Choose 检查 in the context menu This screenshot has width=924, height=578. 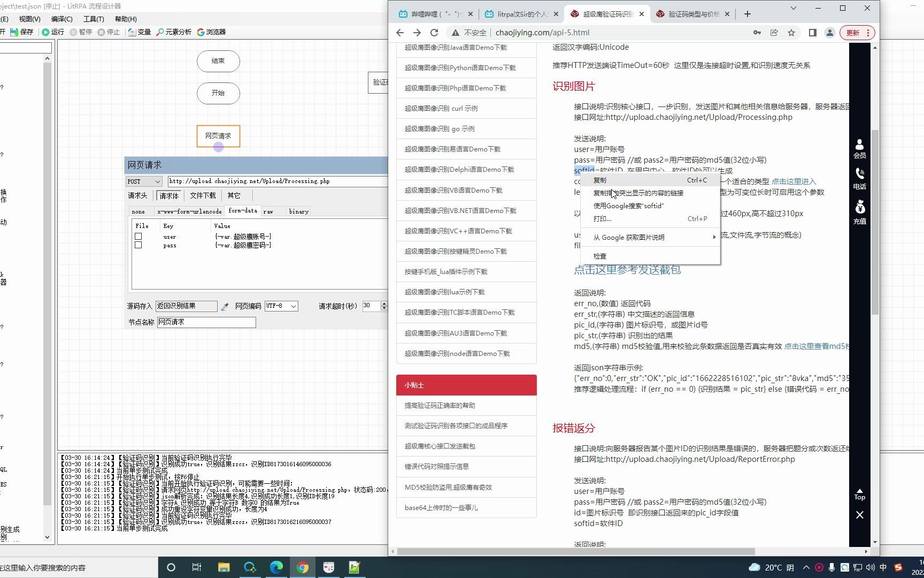point(650,256)
